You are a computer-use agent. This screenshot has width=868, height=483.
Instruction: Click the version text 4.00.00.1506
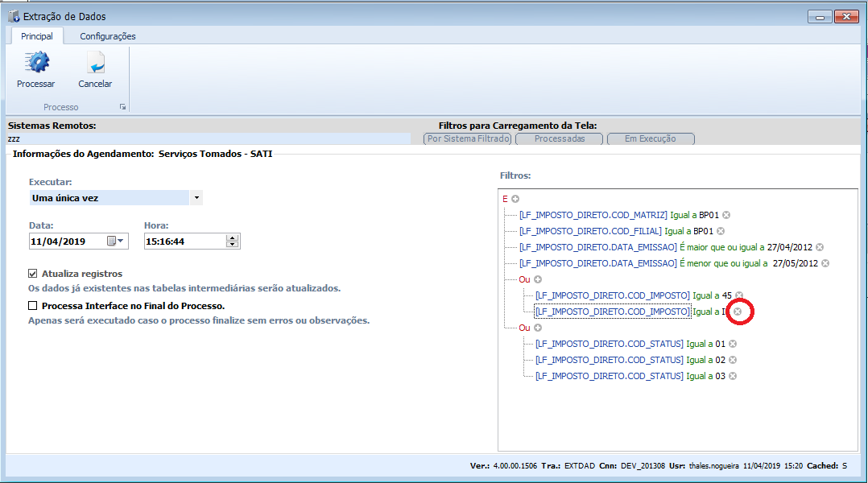(x=515, y=466)
